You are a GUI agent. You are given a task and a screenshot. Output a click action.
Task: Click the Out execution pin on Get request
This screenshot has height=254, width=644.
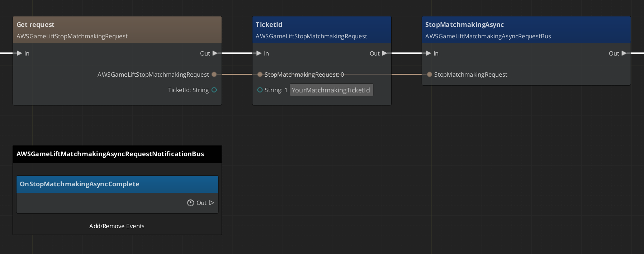tap(215, 53)
